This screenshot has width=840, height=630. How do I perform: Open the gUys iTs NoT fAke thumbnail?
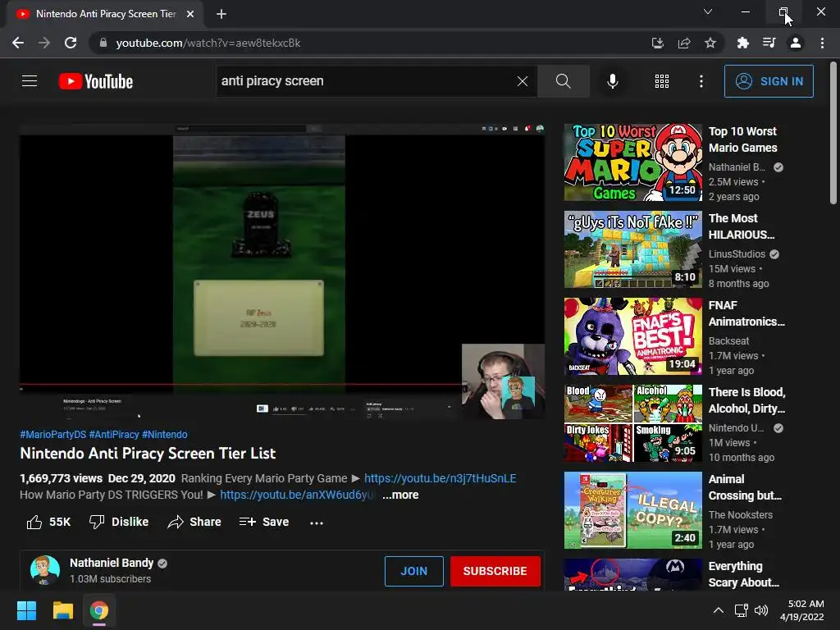[632, 249]
